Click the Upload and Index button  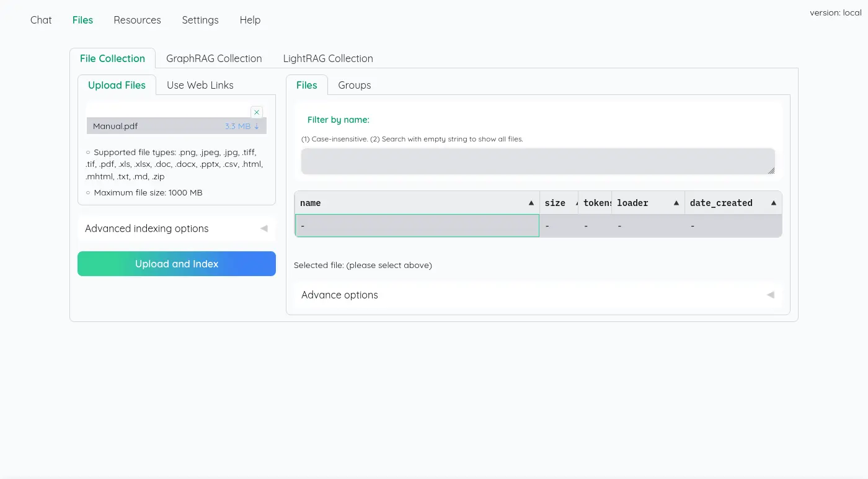177,264
